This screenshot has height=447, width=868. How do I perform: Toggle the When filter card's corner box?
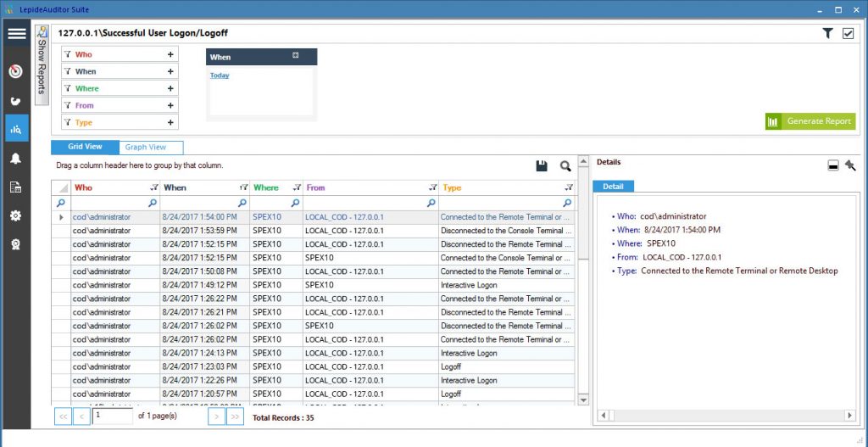[296, 55]
